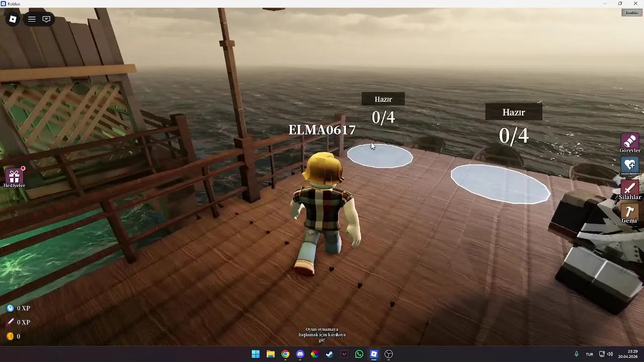644x362 pixels.
Task: Open Steam from taskbar
Action: coord(330,354)
